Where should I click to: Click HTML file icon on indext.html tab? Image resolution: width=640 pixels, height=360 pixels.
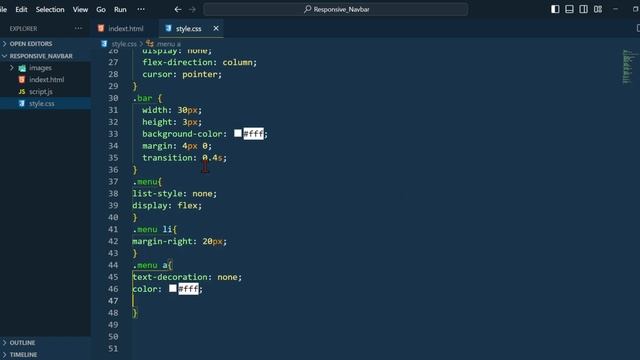(101, 28)
